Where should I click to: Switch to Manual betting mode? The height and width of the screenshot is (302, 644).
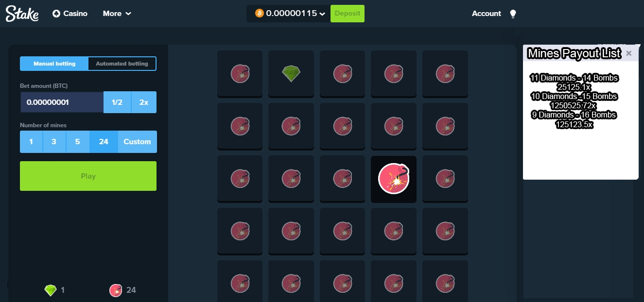point(54,64)
